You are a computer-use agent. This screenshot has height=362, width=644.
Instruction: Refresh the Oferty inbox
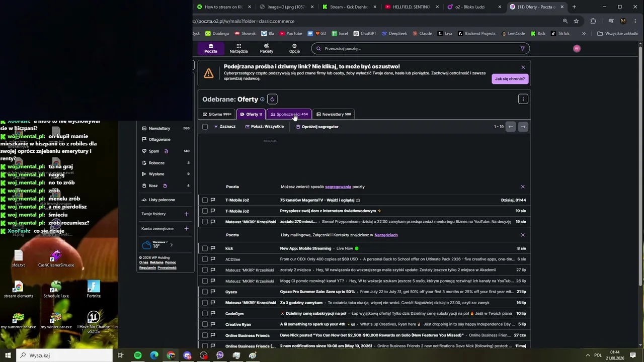(x=272, y=99)
